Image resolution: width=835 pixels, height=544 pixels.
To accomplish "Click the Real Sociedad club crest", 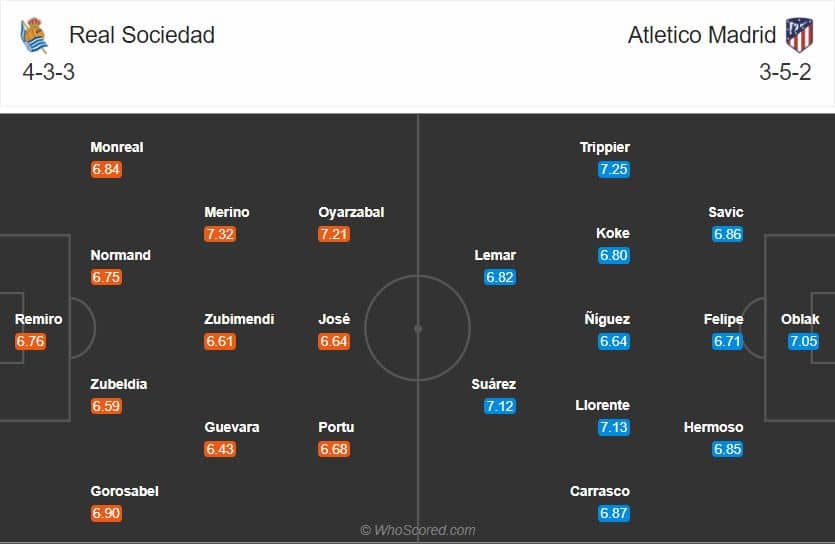I will (33, 36).
